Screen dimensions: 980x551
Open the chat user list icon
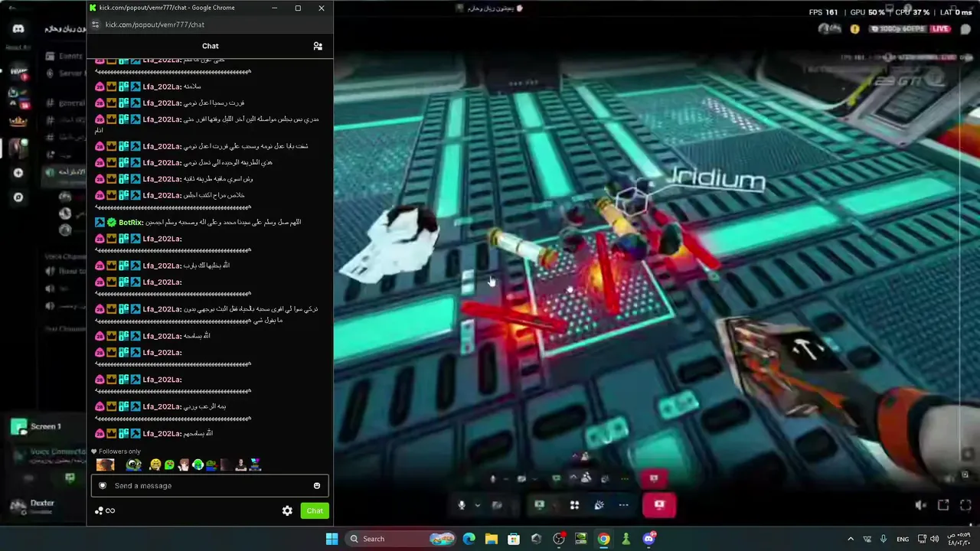tap(318, 46)
